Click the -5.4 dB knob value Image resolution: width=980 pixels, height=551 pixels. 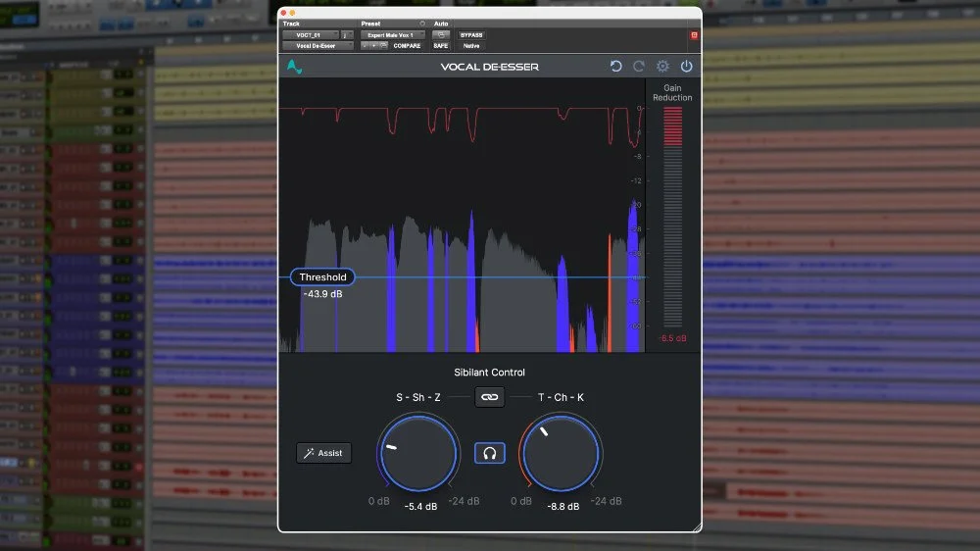click(x=420, y=507)
